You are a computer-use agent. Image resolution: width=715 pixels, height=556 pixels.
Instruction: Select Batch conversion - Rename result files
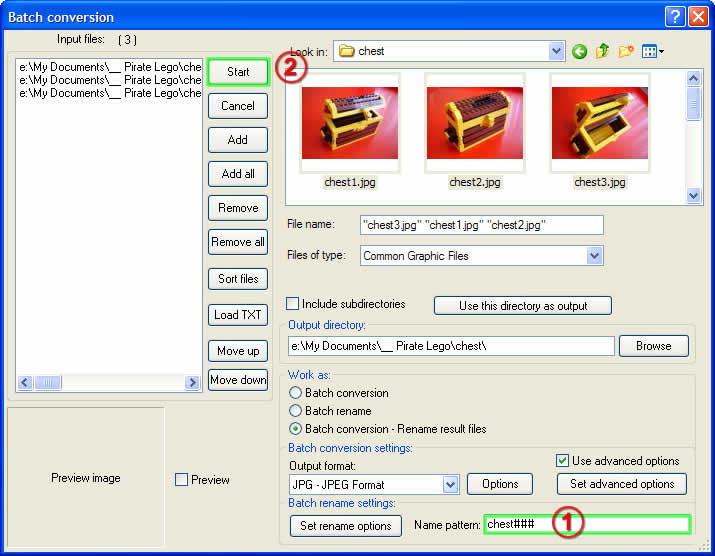coord(295,429)
